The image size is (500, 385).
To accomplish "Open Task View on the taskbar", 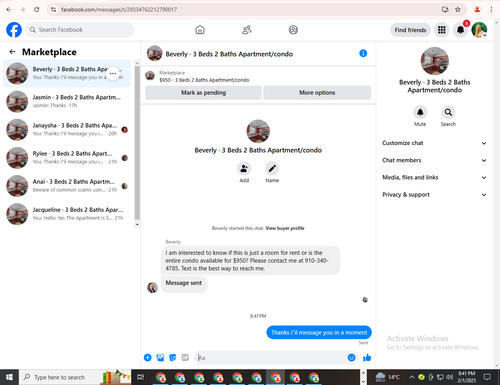I will (141, 377).
